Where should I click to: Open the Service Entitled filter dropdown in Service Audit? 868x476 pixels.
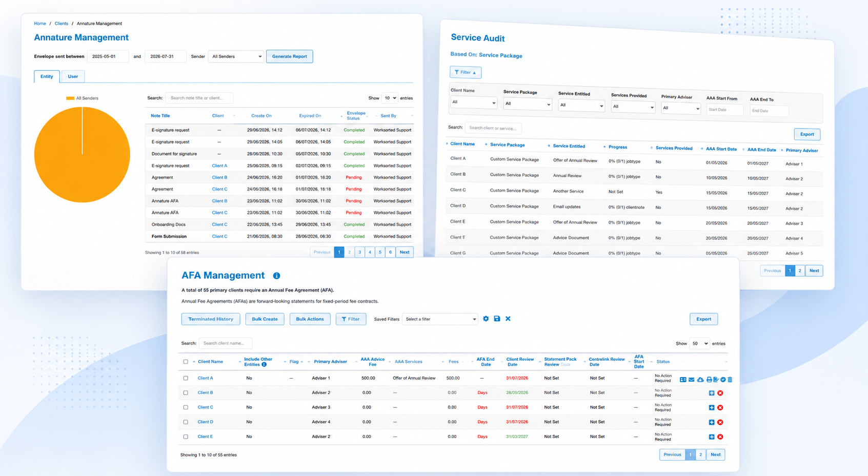point(581,106)
